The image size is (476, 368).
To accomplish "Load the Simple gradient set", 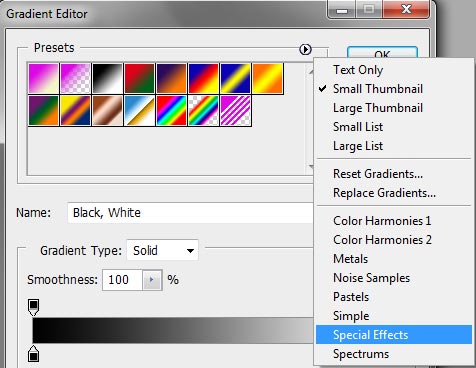I will (x=394, y=316).
